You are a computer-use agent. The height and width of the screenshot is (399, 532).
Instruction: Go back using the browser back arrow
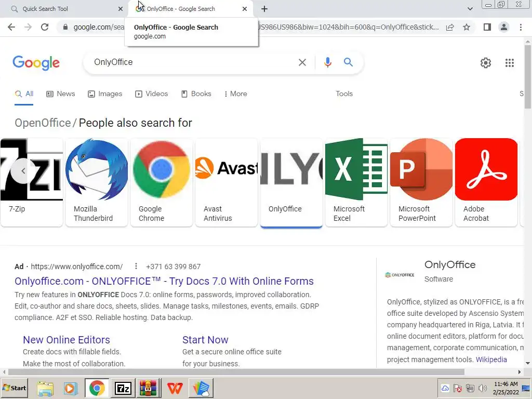coord(11,27)
